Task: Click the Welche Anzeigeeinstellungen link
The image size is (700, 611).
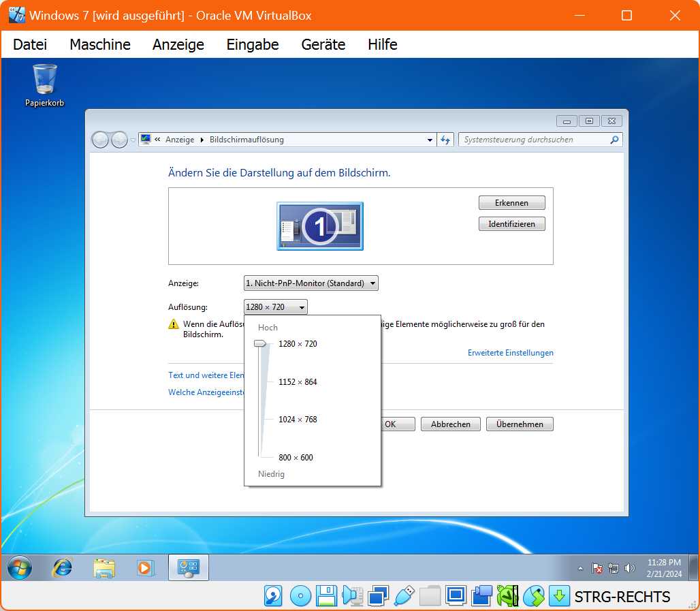Action: 206,392
